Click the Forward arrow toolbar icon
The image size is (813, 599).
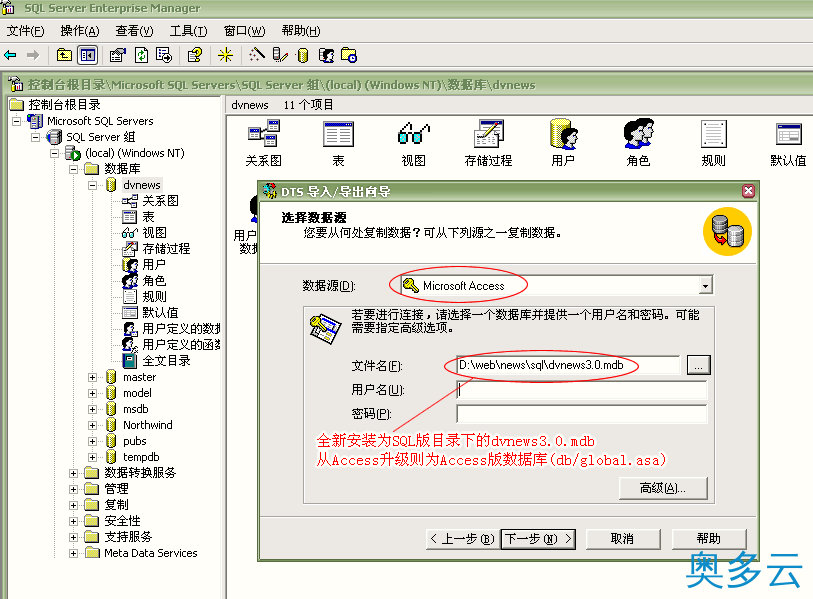(x=33, y=55)
